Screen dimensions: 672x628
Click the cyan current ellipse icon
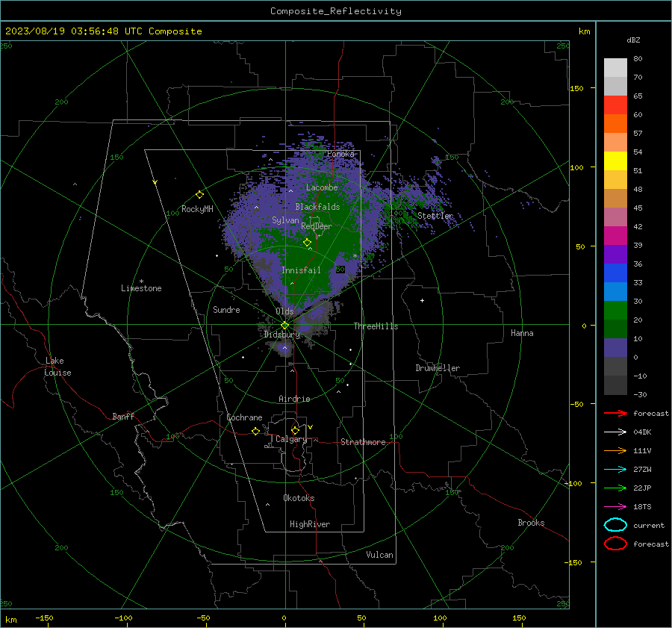pos(615,525)
